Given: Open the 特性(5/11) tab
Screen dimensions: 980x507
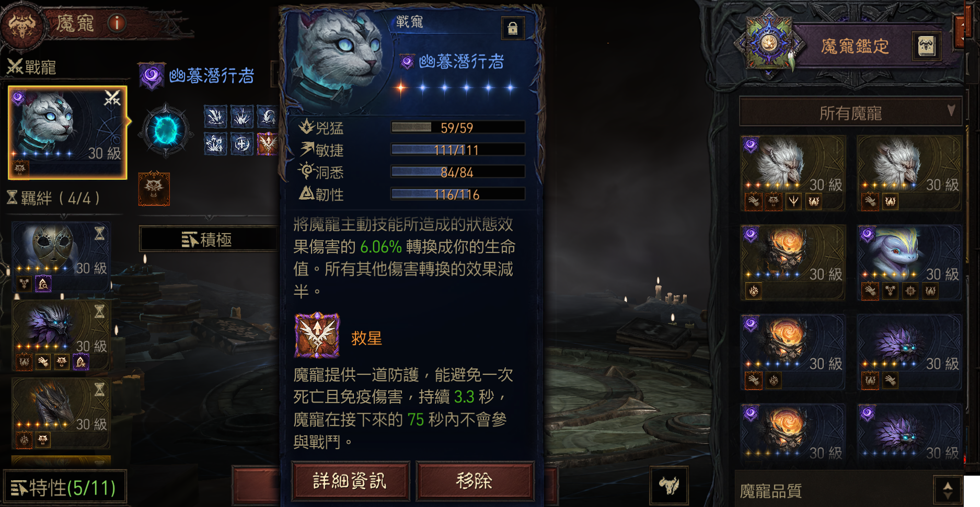Looking at the screenshot, I should tap(64, 488).
